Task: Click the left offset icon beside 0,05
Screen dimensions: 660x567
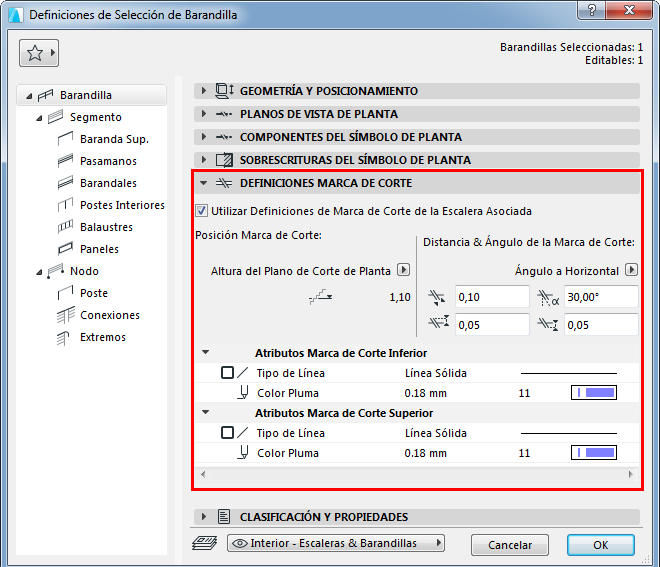Action: (x=439, y=323)
